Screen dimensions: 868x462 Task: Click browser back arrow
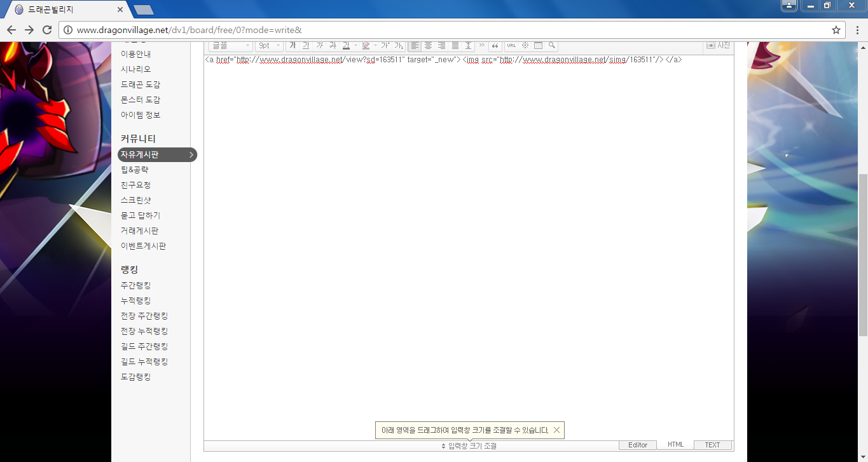point(11,30)
